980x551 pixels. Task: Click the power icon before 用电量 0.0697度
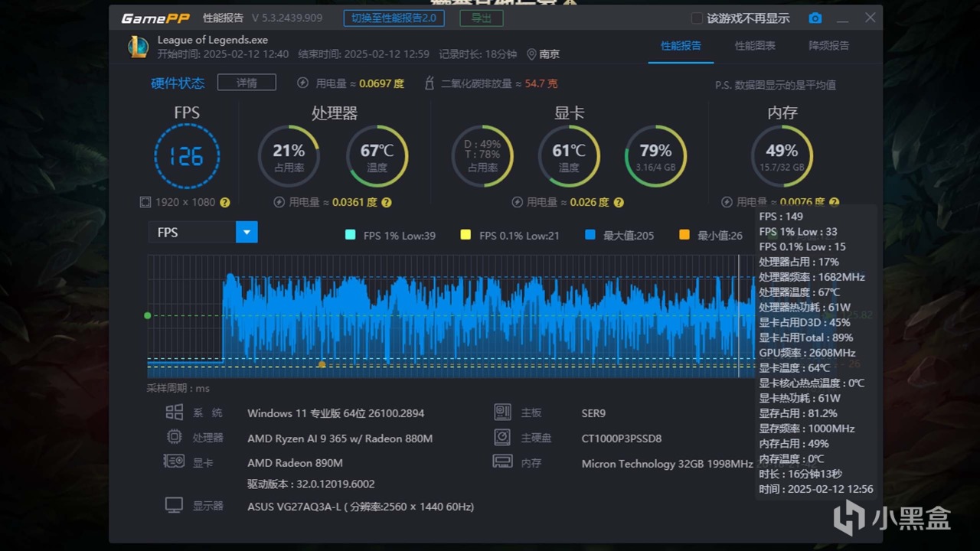click(303, 83)
